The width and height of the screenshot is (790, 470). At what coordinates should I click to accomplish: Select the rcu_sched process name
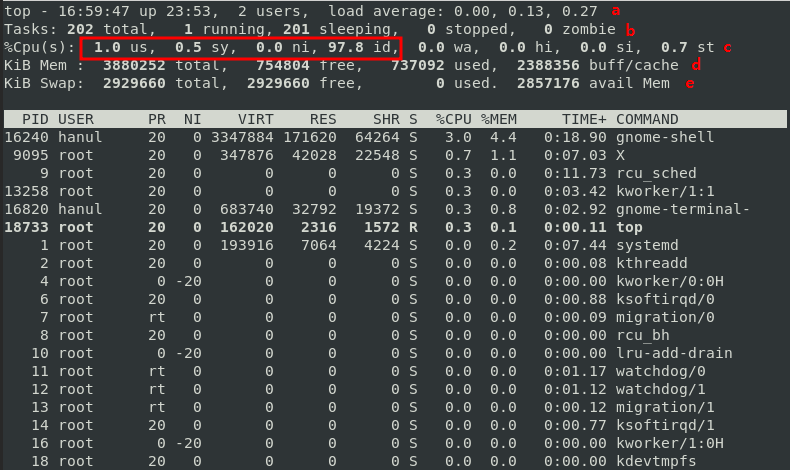[x=656, y=173]
